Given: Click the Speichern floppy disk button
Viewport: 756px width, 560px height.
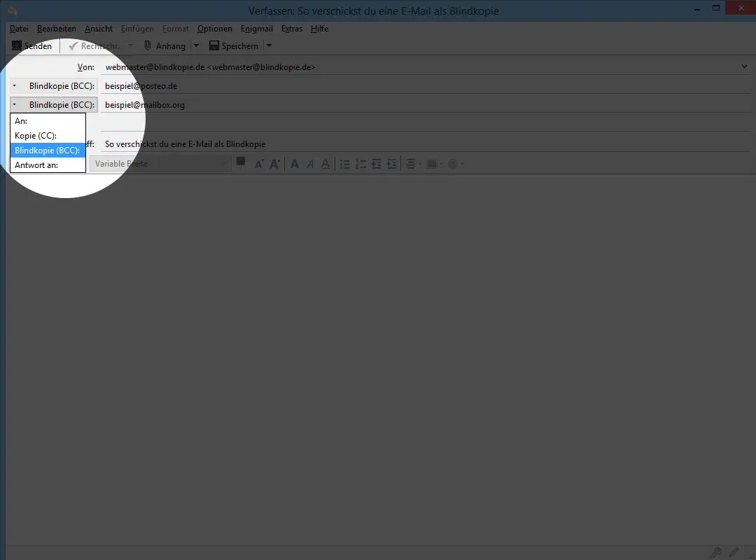Looking at the screenshot, I should coord(234,46).
